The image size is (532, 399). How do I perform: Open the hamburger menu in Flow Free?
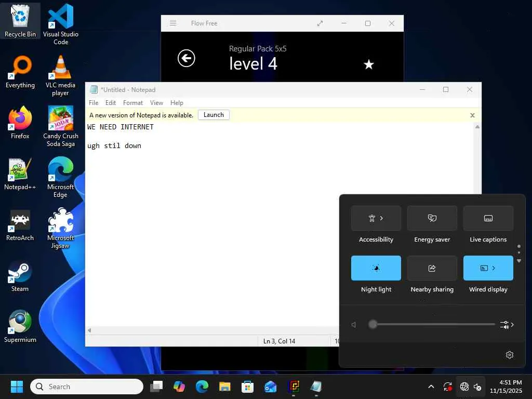coord(173,23)
